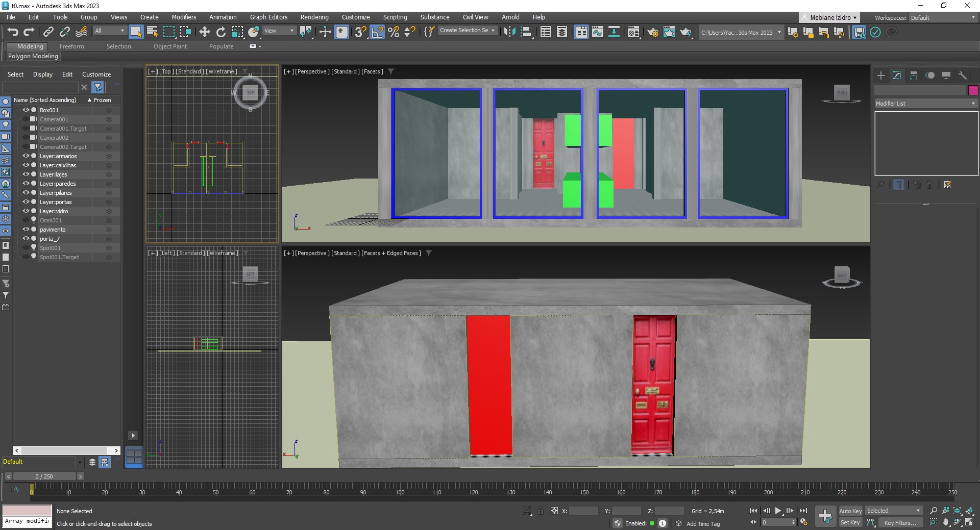The width and height of the screenshot is (980, 530).
Task: Select the Select and Rotate tool
Action: tap(220, 32)
